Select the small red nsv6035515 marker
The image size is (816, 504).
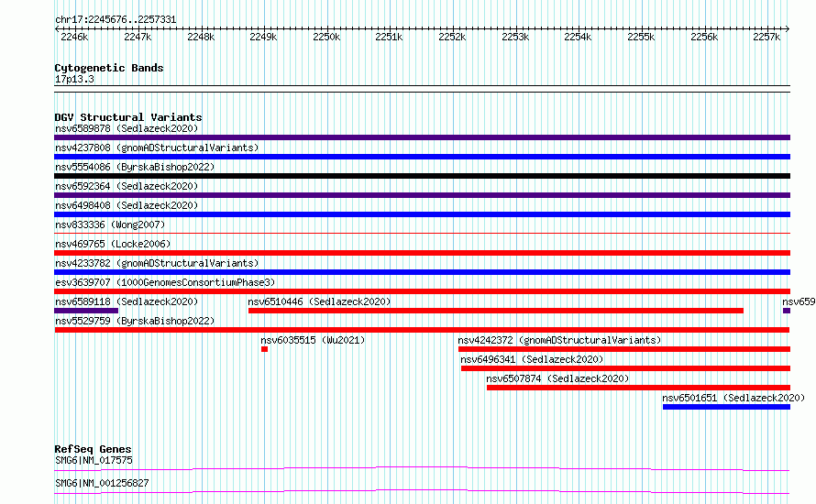pos(264,349)
